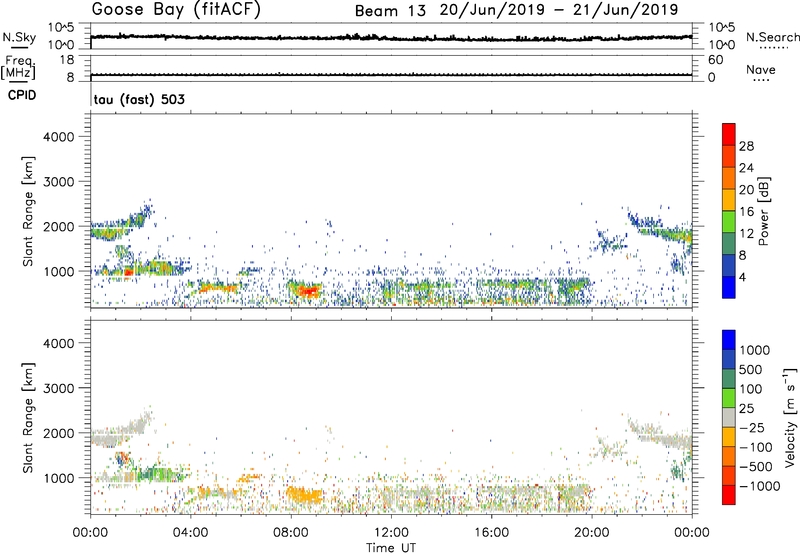Click the blue top segment of Velocity colorbar
Screen dimensions: 800x554
pyautogui.click(x=729, y=340)
